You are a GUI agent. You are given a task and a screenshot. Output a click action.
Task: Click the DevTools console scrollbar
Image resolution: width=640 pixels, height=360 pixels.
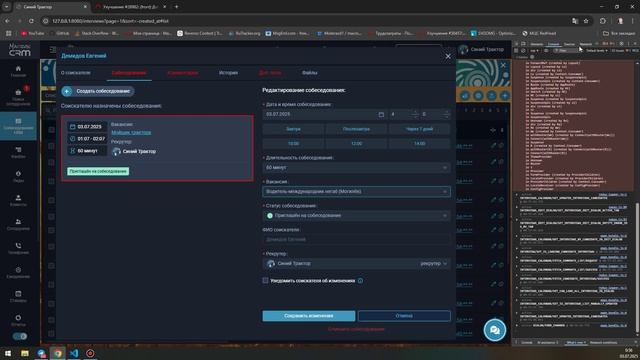coord(637,267)
